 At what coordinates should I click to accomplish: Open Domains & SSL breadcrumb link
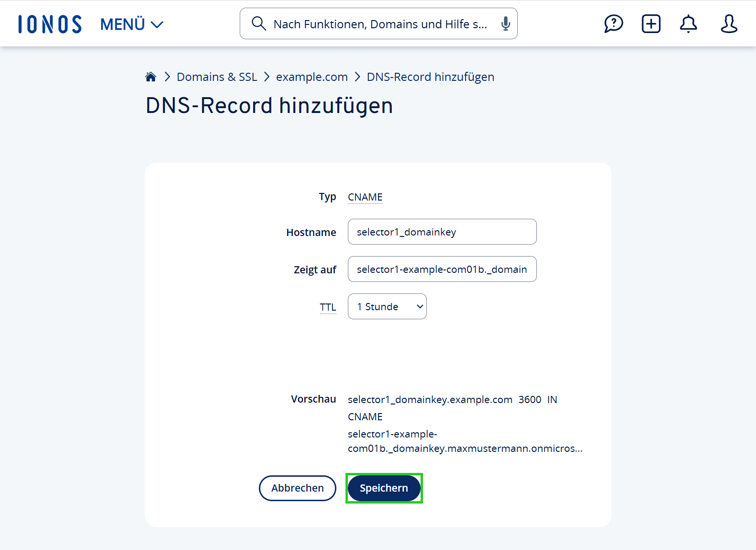217,77
